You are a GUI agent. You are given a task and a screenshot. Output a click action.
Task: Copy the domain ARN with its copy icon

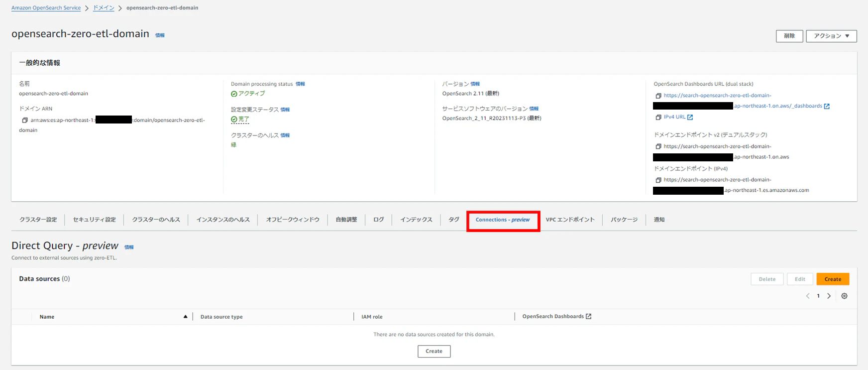click(25, 120)
